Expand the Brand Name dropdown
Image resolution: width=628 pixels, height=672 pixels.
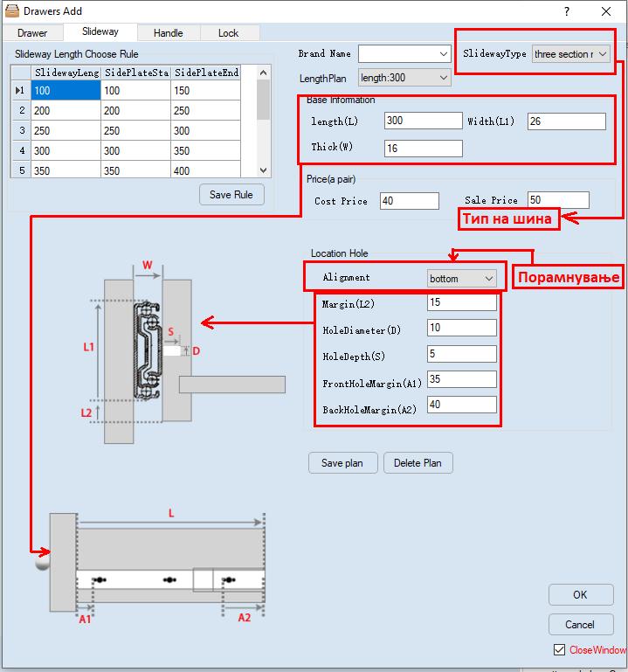pos(444,54)
